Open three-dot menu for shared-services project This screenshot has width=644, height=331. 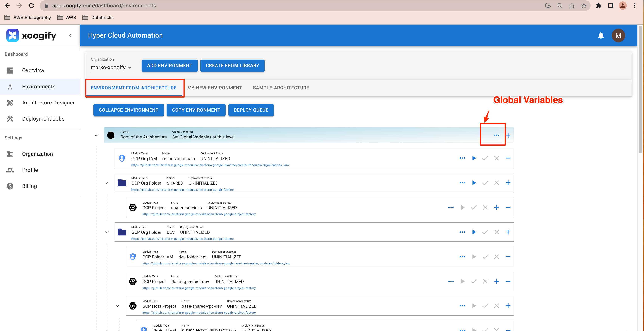[451, 207]
